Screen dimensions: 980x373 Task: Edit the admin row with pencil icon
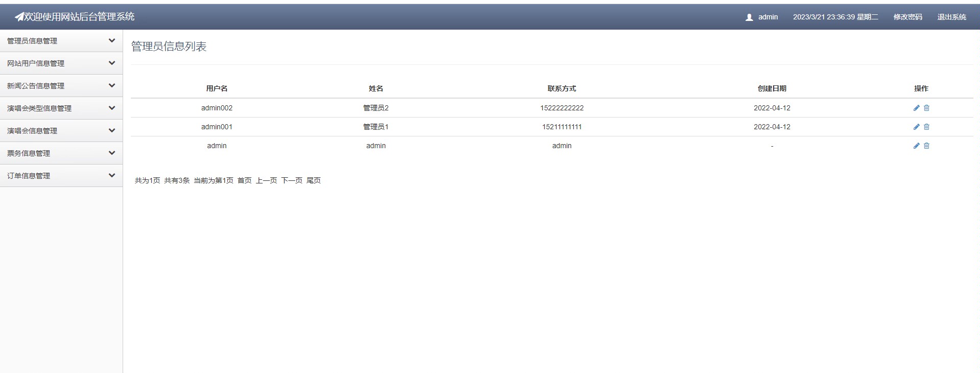(916, 146)
